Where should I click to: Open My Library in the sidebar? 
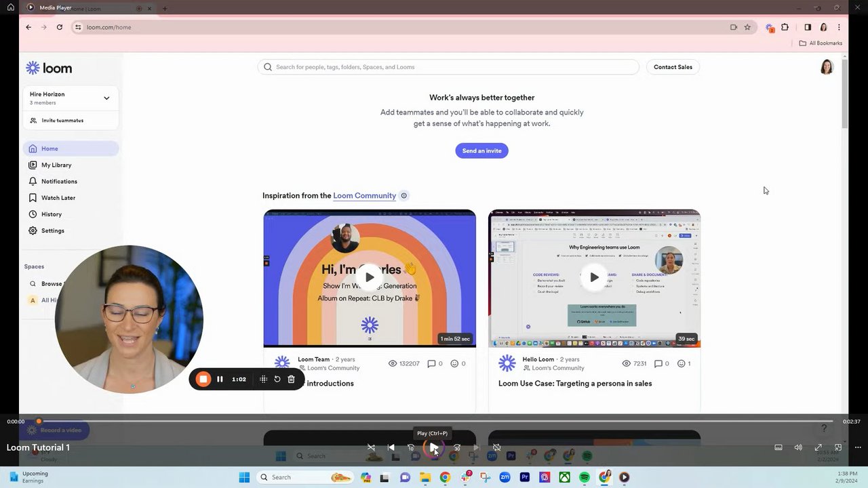(x=71, y=165)
